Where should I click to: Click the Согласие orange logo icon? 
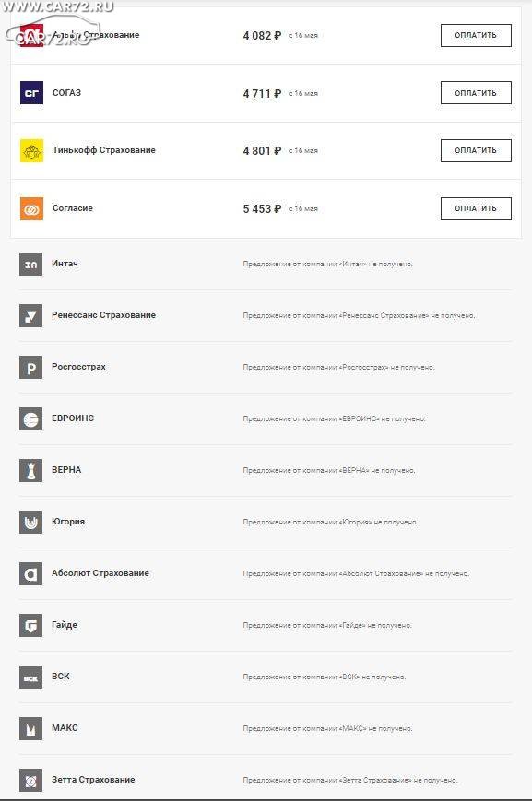31,208
